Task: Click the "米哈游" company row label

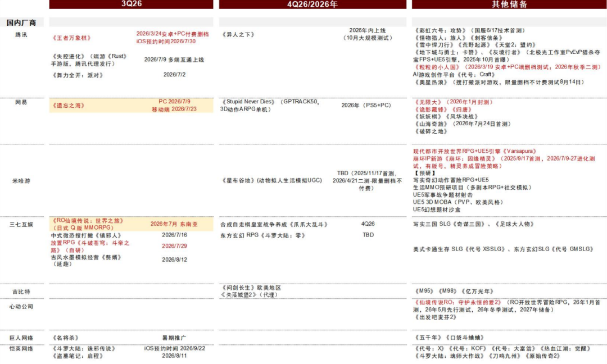Action: pos(21,181)
